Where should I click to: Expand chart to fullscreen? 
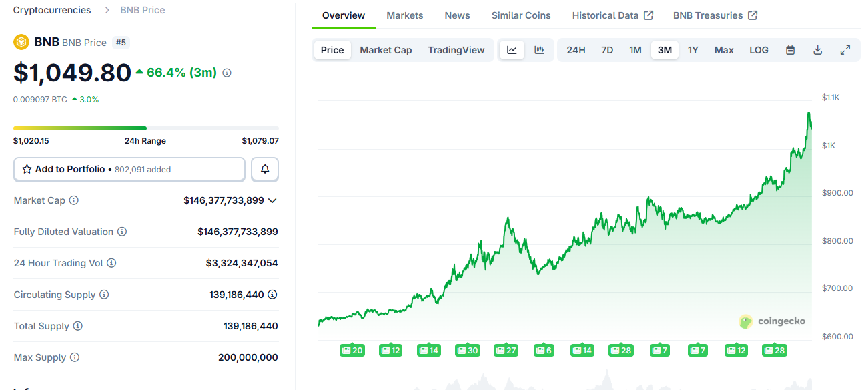(x=845, y=50)
